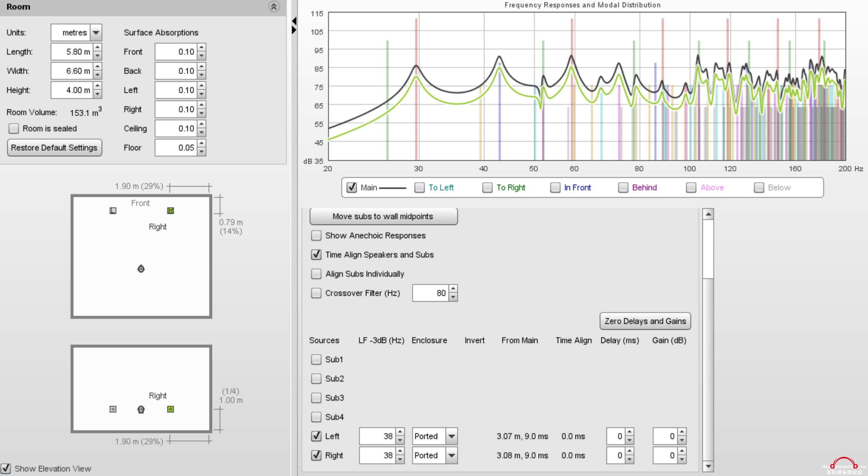Enable Crossover Filter checkbox

tap(316, 293)
